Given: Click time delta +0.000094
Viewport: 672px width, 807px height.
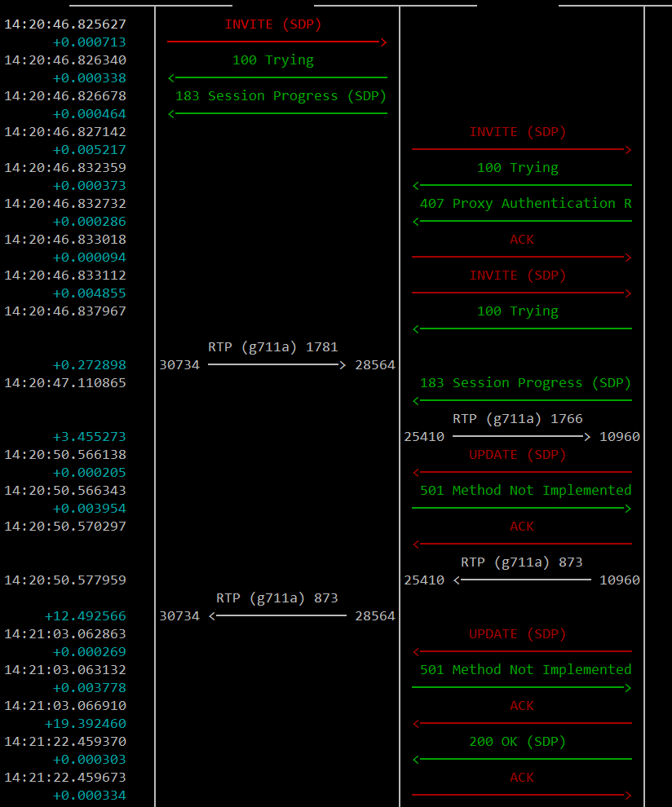Looking at the screenshot, I should [90, 258].
